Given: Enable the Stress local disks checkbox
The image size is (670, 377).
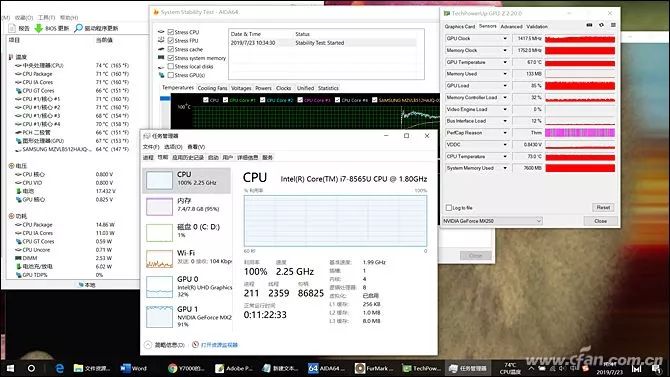Looking at the screenshot, I should click(x=170, y=66).
